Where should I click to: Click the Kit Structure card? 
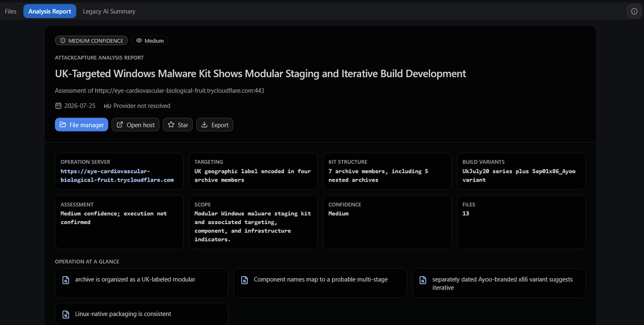coord(387,171)
